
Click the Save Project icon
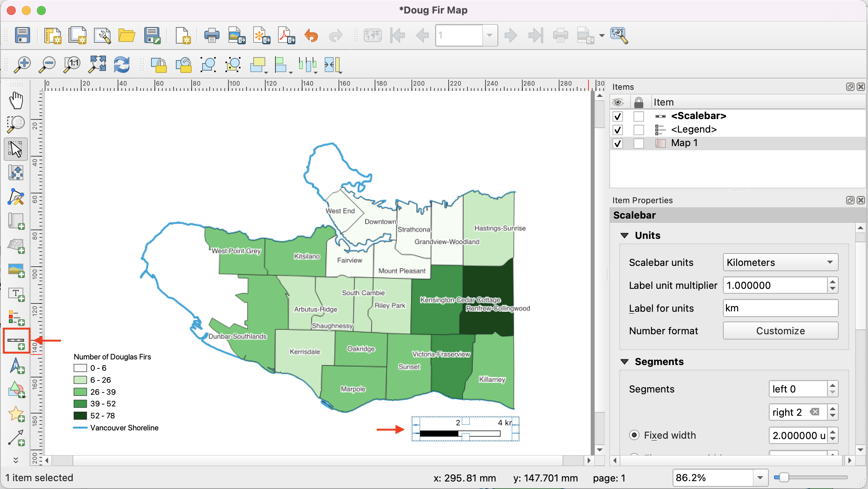pyautogui.click(x=23, y=36)
